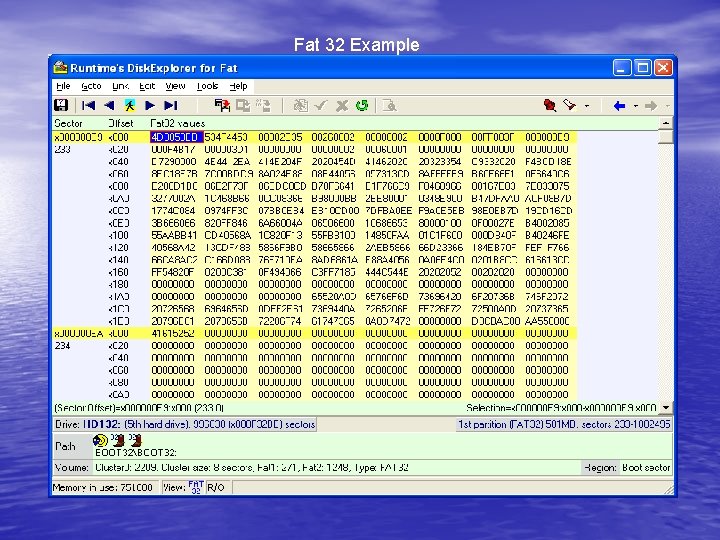This screenshot has height=540, width=720.
Task: Click sector number 233 label
Action: point(62,149)
